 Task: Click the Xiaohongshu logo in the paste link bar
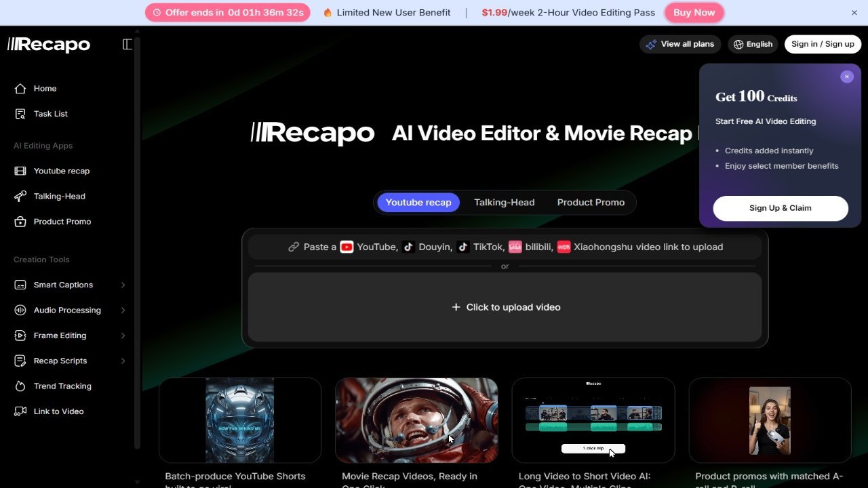pyautogui.click(x=564, y=247)
